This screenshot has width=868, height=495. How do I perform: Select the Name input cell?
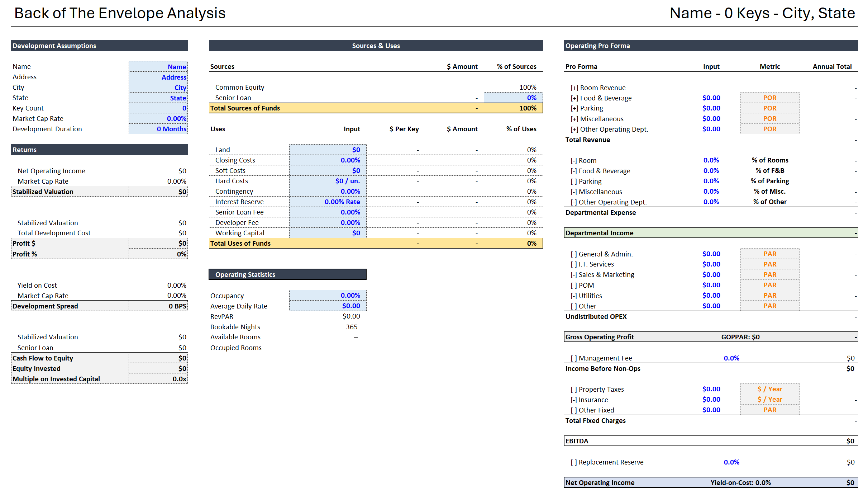pos(158,67)
